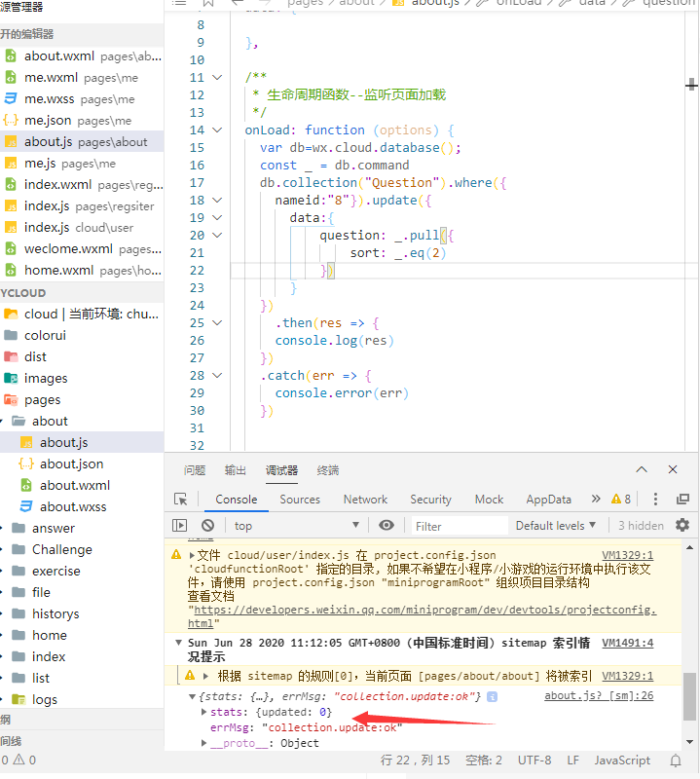Open the cloud environment folder
The height and width of the screenshot is (779, 700).
point(82,314)
